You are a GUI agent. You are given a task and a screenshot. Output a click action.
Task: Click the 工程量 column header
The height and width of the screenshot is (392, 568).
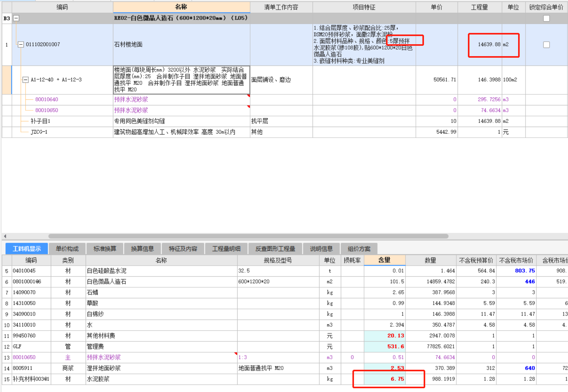[x=480, y=7]
